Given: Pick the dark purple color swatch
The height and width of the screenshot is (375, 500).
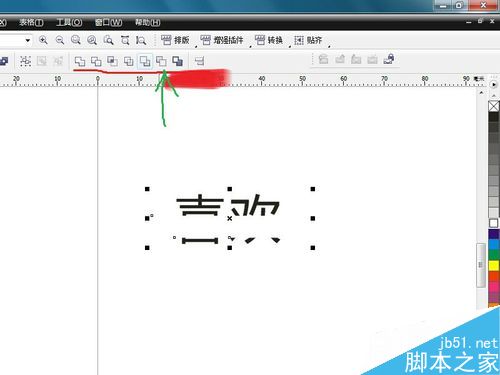Looking at the screenshot, I should click(x=494, y=234).
